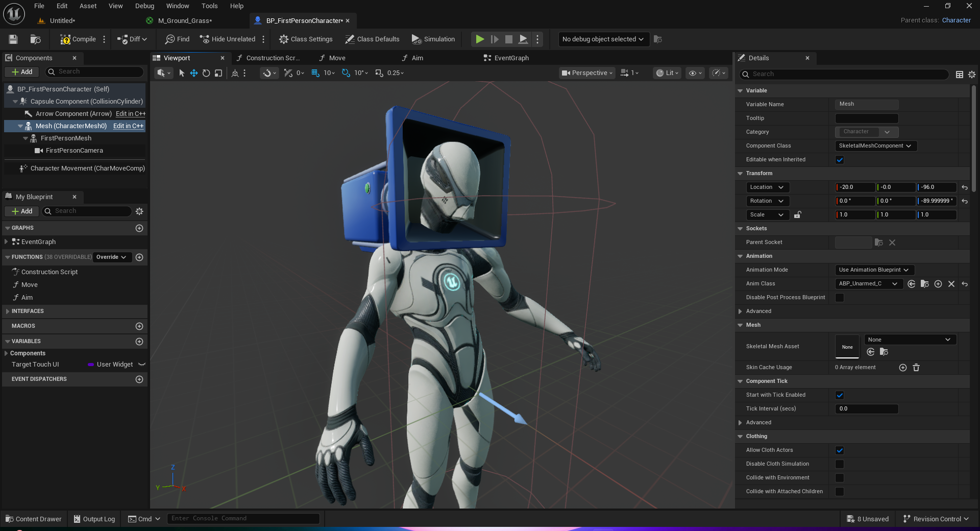Enable Disable Post Process Blueprint checkbox
Screen dimensions: 980x531
pos(840,298)
